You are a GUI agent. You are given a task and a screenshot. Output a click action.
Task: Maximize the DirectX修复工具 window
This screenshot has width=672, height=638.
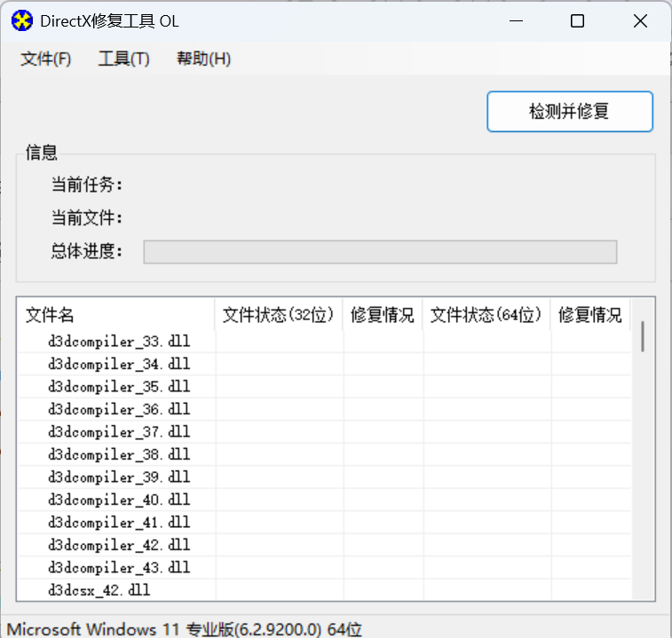coord(577,20)
